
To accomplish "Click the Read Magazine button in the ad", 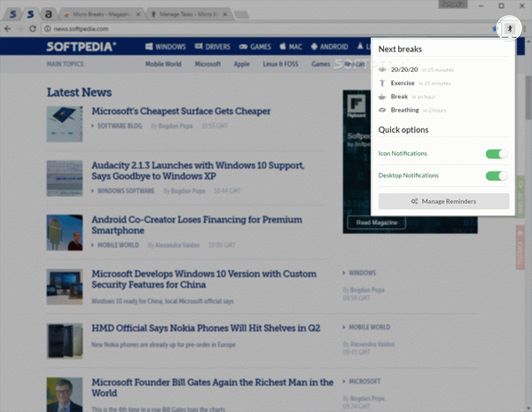I will tap(377, 222).
